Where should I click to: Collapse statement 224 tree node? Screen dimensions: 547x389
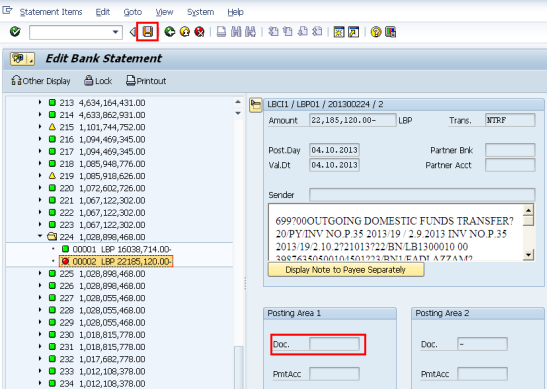40,236
